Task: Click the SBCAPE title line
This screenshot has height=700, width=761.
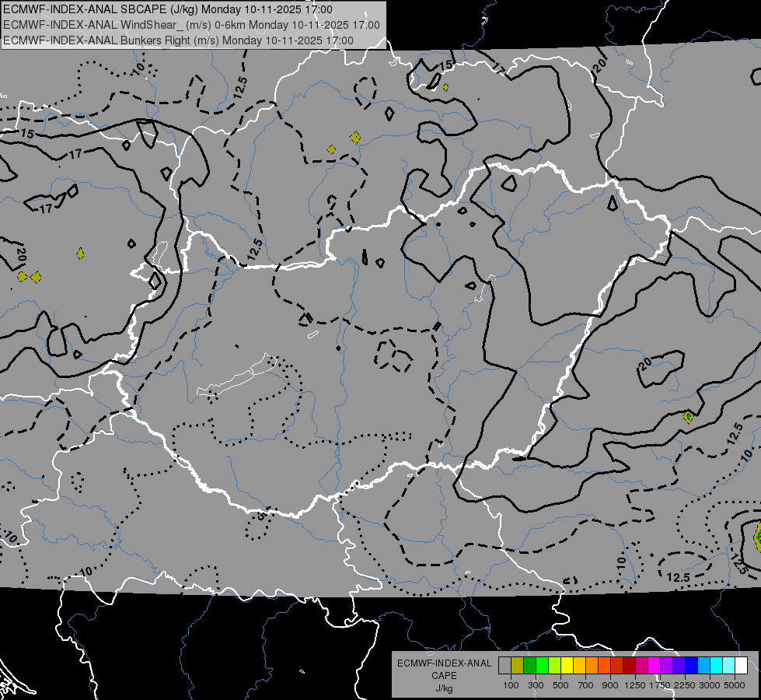Action: (168, 9)
